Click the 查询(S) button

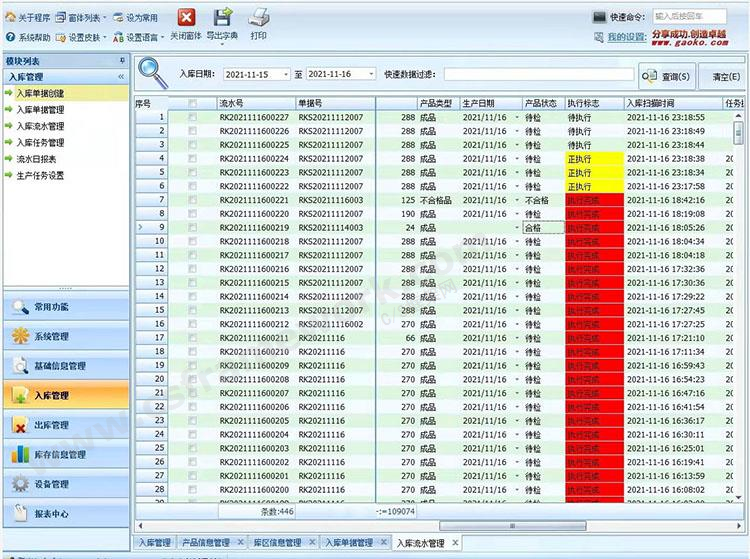pyautogui.click(x=667, y=76)
